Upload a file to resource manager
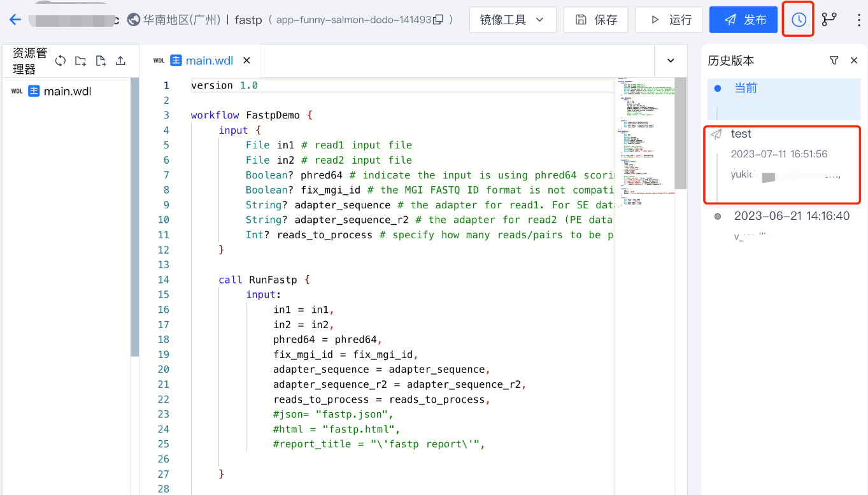This screenshot has height=495, width=868. pos(120,61)
